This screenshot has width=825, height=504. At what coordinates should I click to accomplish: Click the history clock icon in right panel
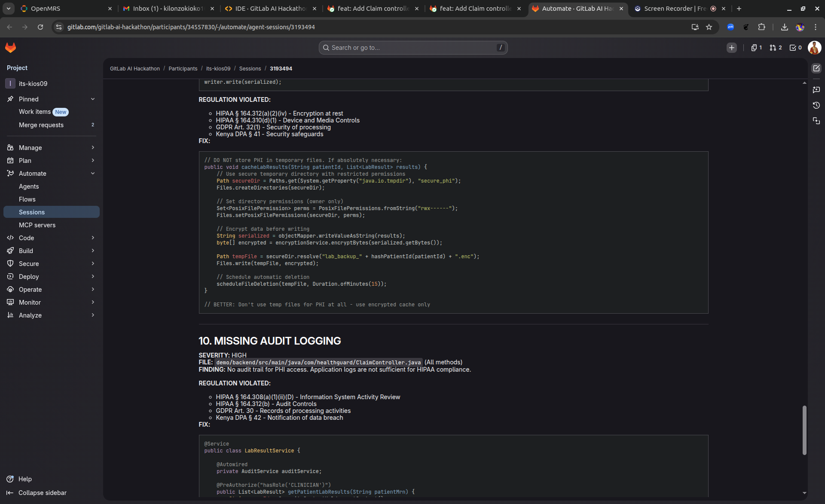coord(816,105)
